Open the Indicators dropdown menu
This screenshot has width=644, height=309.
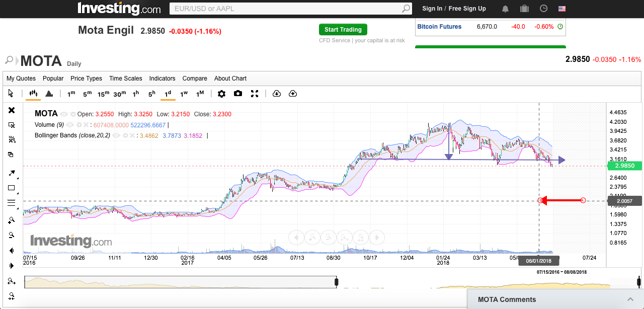click(162, 79)
